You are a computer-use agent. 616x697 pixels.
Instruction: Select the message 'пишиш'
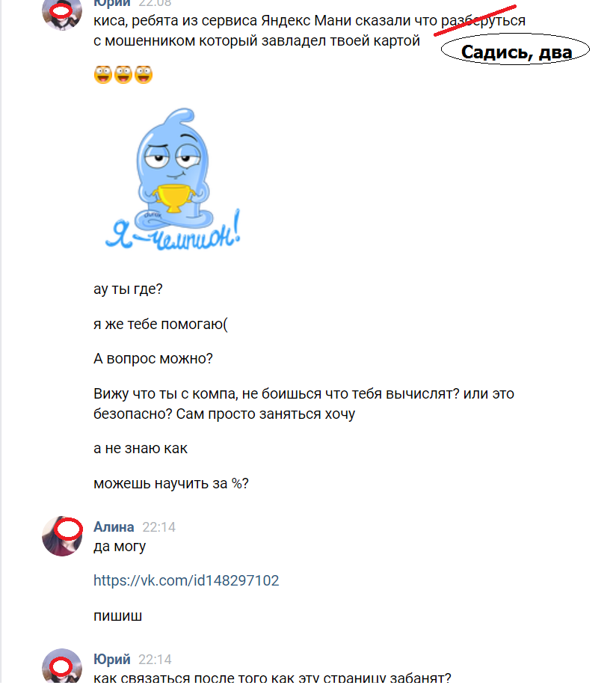[x=118, y=616]
